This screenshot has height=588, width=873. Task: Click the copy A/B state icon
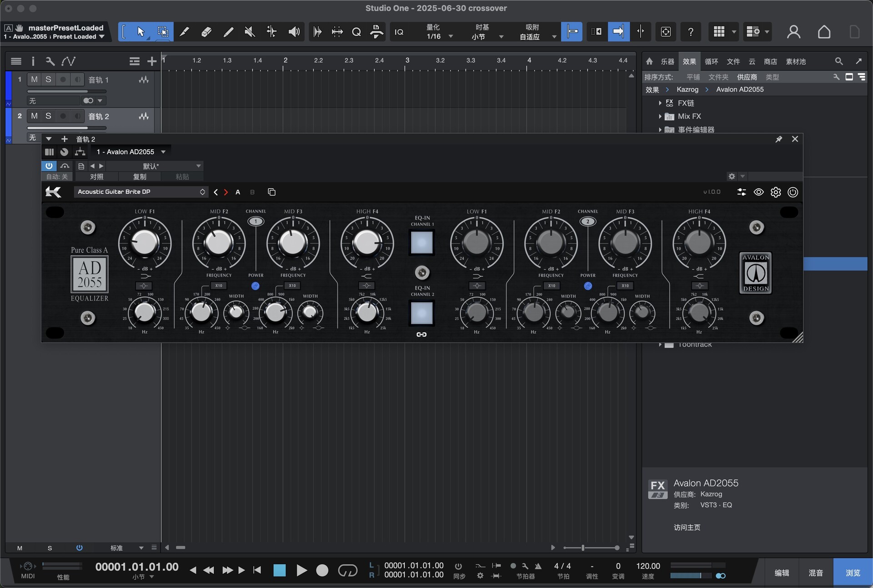point(271,192)
